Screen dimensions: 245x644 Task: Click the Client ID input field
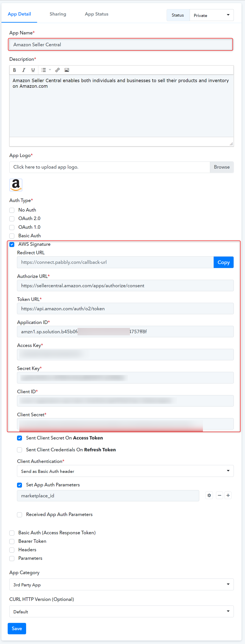click(125, 401)
